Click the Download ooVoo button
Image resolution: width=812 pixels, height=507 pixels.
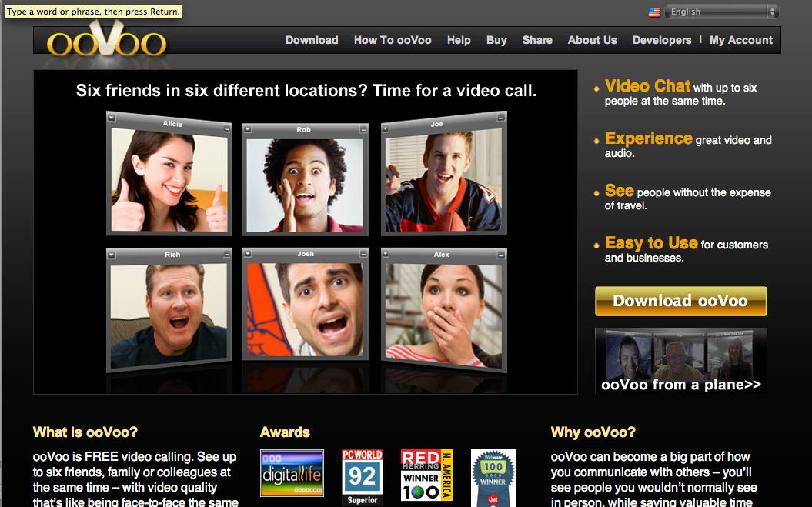pos(681,301)
